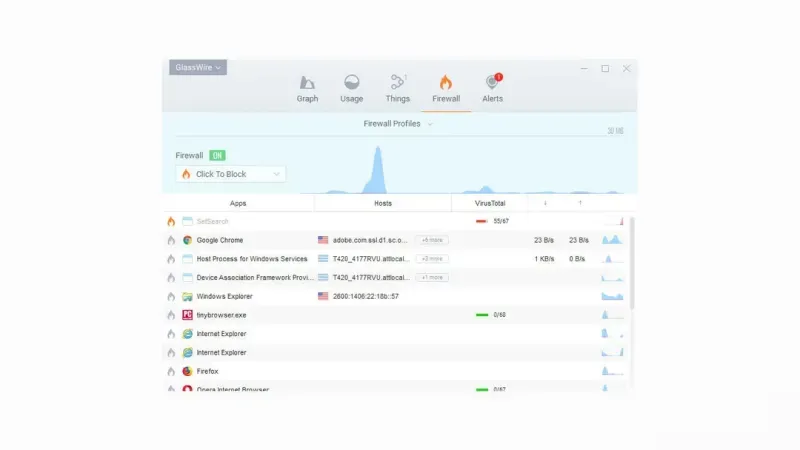800x450 pixels.
Task: Click the adobe.com.ssl.d1.sc.o... host link
Action: (370, 240)
